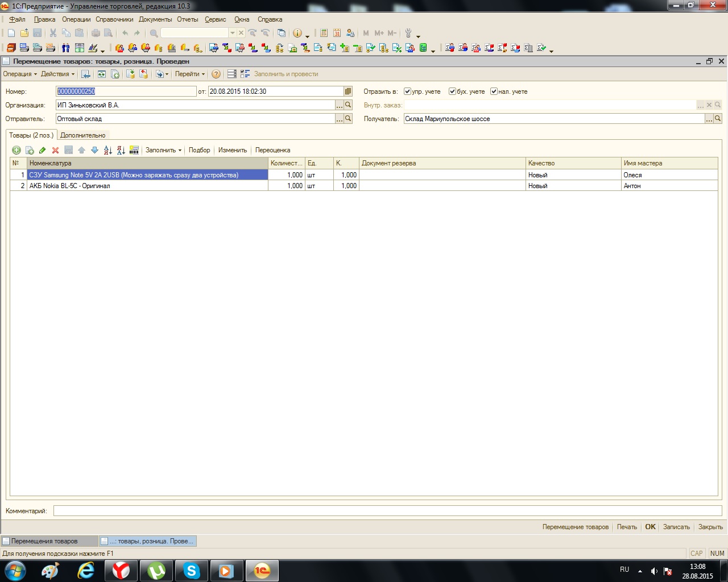
Task: Click the red delete row icon
Action: (55, 150)
